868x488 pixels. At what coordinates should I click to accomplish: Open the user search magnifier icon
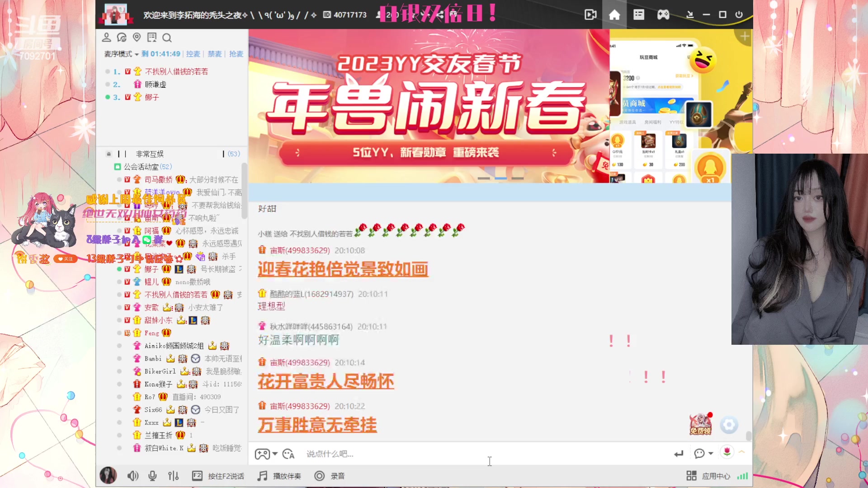[167, 38]
